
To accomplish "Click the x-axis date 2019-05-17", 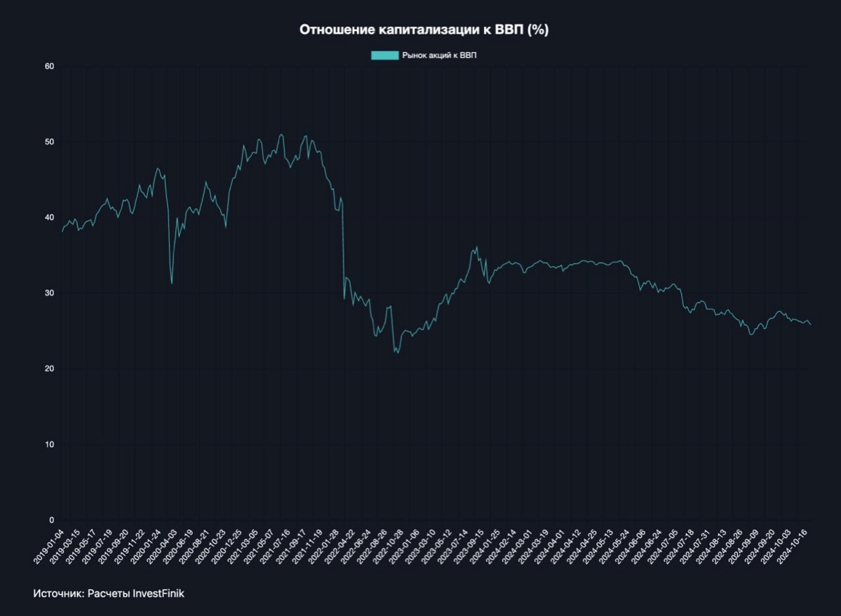I will (81, 547).
